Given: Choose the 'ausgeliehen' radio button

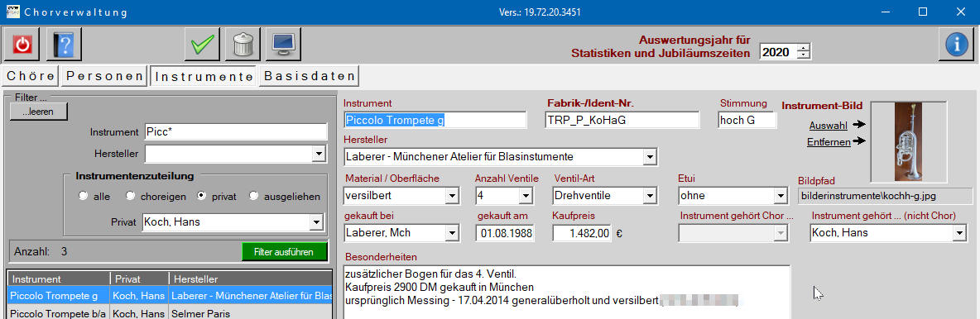Looking at the screenshot, I should pos(254,196).
